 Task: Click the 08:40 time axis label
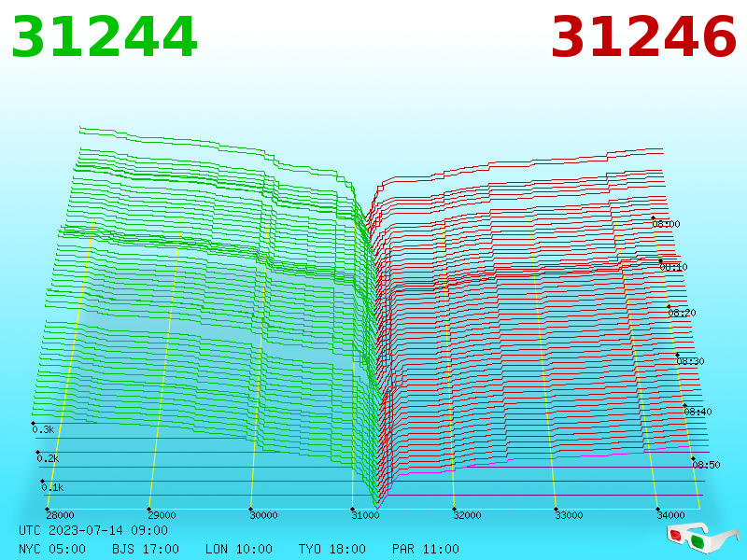click(x=698, y=412)
